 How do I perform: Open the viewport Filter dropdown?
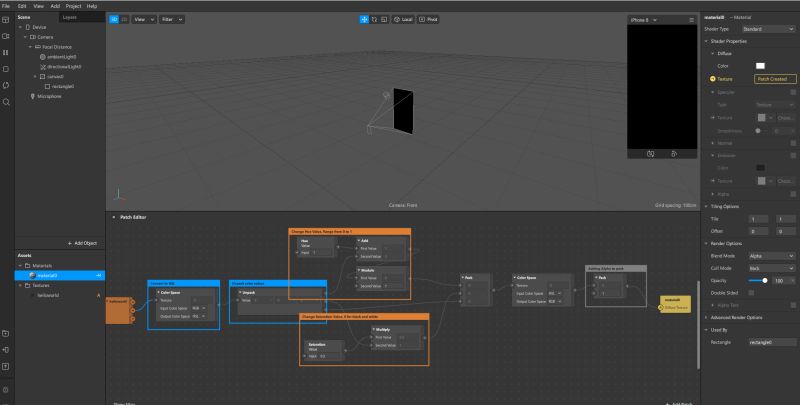172,19
